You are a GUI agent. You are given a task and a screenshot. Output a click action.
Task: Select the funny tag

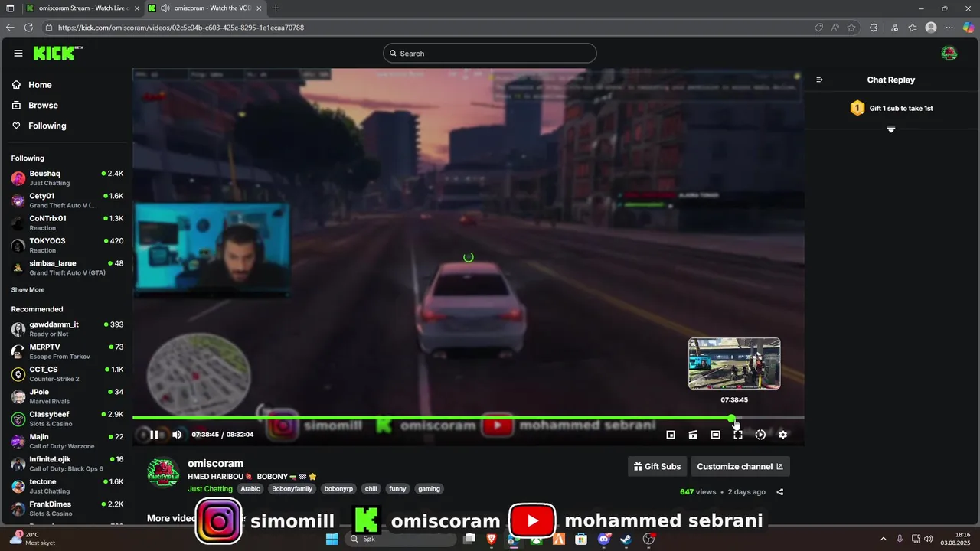pyautogui.click(x=397, y=489)
